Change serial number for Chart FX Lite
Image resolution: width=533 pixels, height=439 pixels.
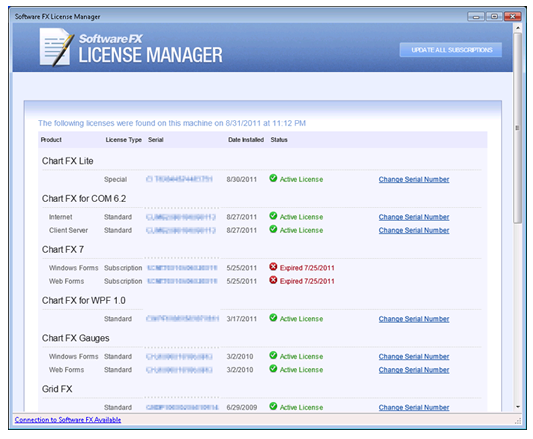[414, 180]
